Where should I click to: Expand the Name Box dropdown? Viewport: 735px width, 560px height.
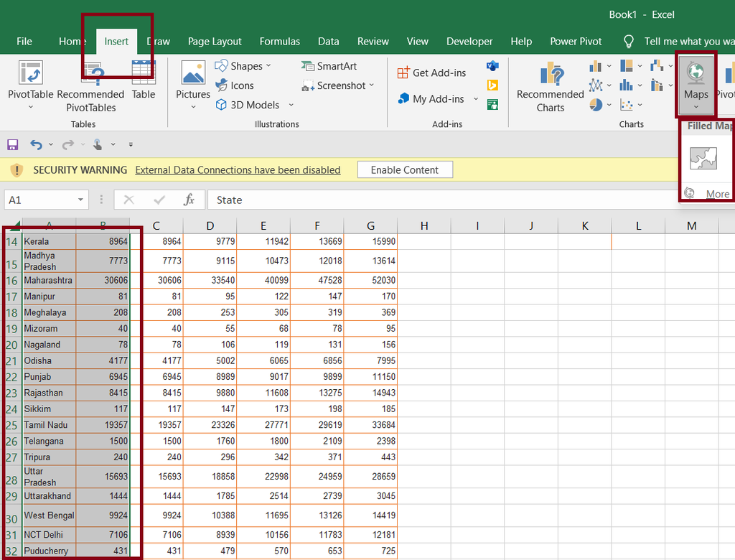(x=81, y=200)
